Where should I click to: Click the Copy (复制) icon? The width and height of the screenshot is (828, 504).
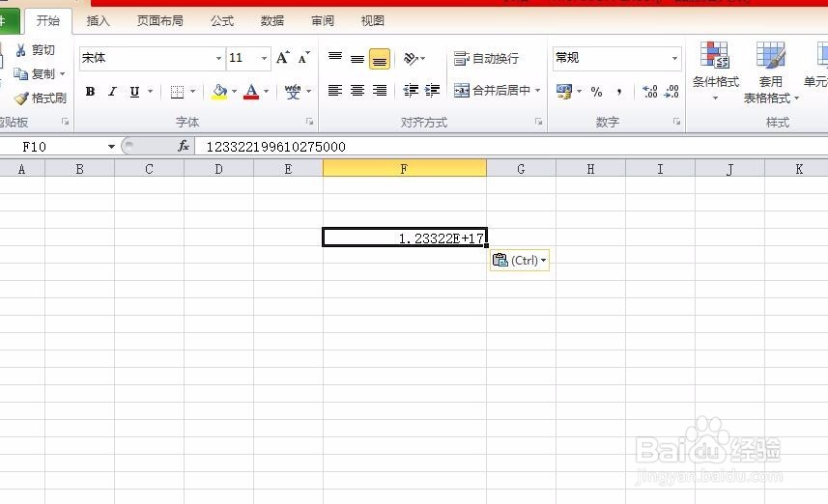point(20,74)
